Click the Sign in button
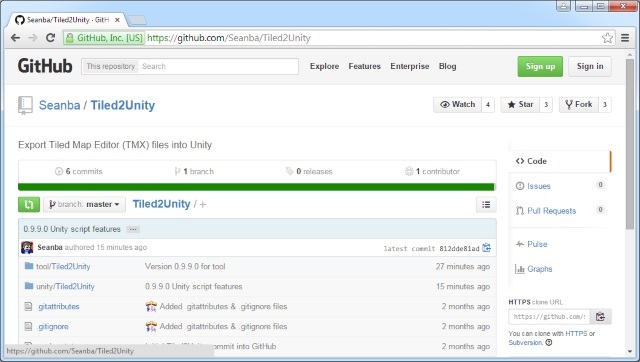The height and width of the screenshot is (362, 640). (590, 67)
